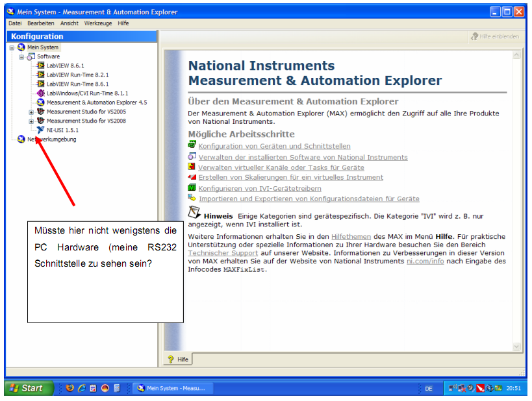
Task: Click the Windows Start button
Action: (x=29, y=388)
